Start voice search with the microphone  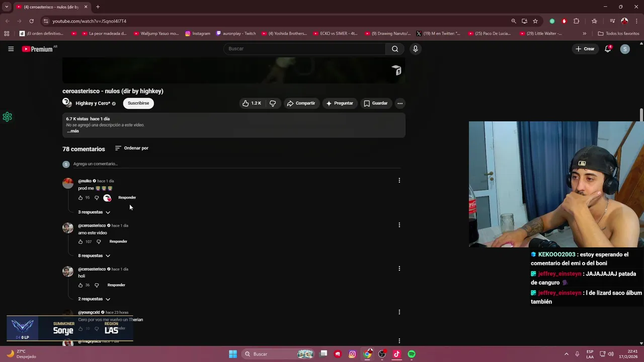pos(415,49)
